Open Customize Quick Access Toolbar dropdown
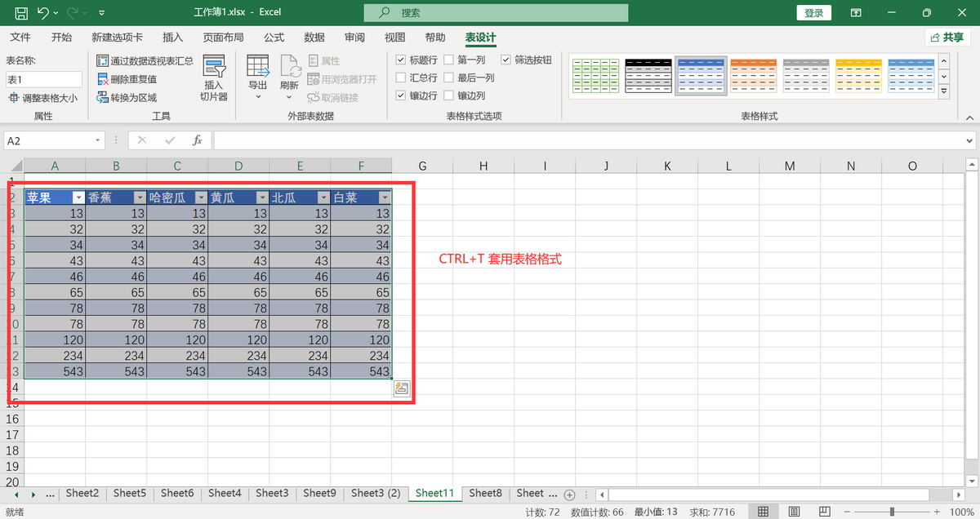Screen dimensions: 980x519 [101, 13]
